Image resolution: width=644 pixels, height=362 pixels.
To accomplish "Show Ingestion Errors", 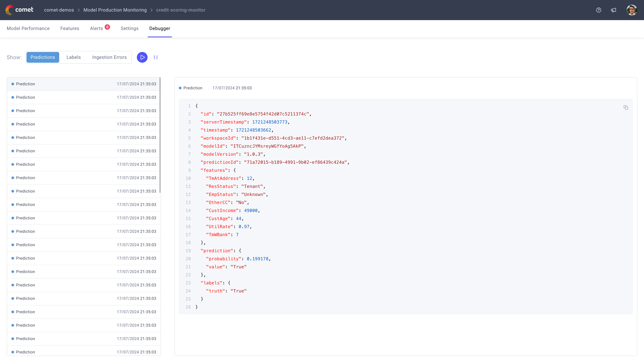I will (x=109, y=57).
